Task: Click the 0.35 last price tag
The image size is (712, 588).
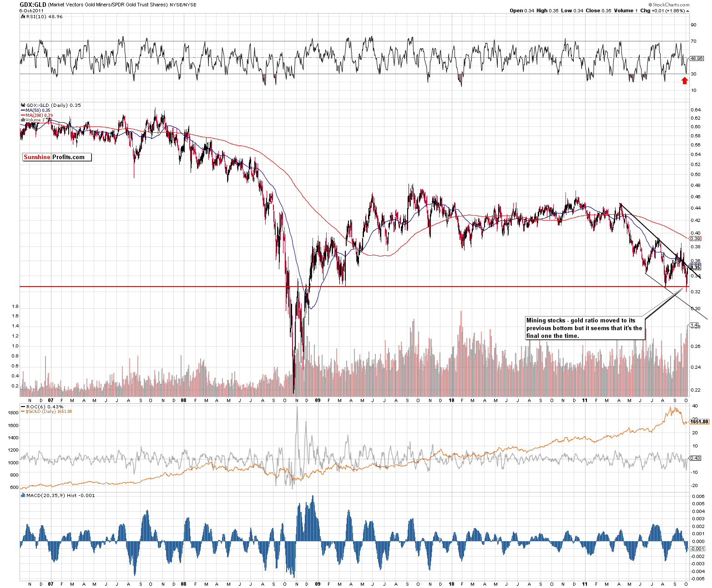Action: (695, 267)
